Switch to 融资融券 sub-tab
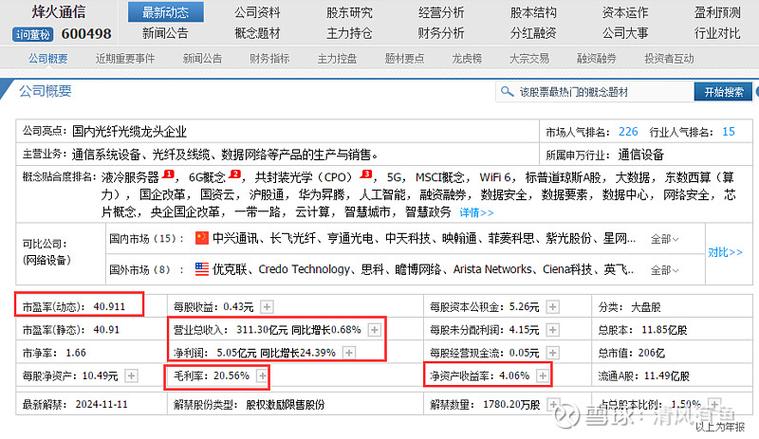Viewport: 759px width, 439px height. click(596, 59)
